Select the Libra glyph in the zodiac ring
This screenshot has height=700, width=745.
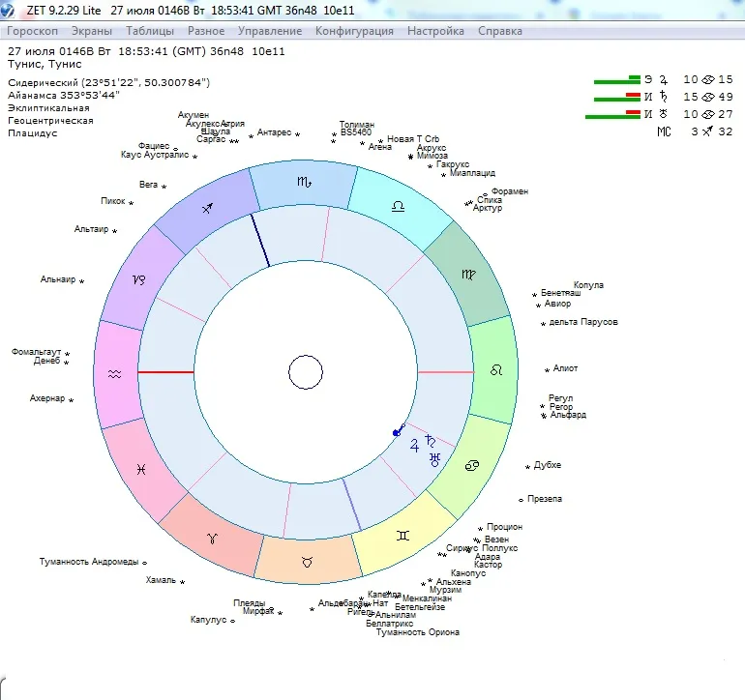(399, 207)
